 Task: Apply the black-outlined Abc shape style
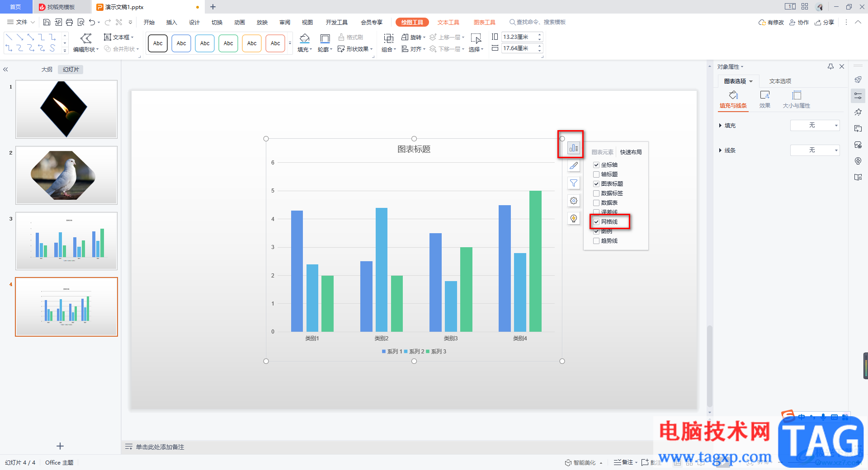[158, 43]
